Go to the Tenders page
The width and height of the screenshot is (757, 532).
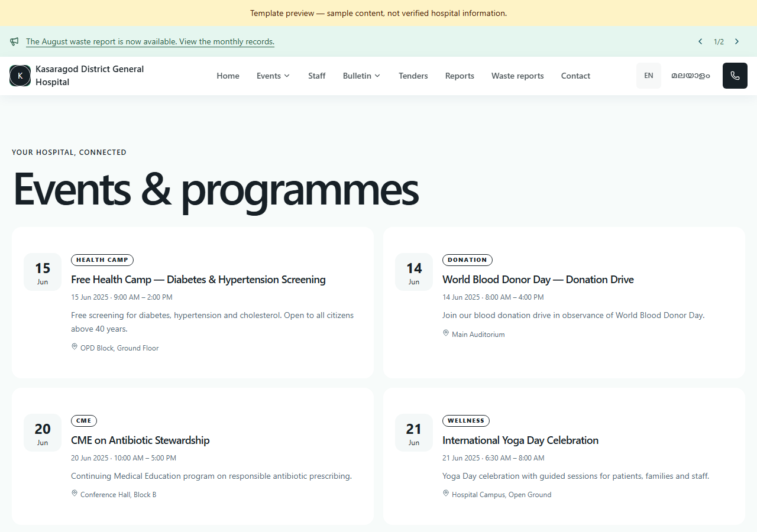click(x=413, y=76)
